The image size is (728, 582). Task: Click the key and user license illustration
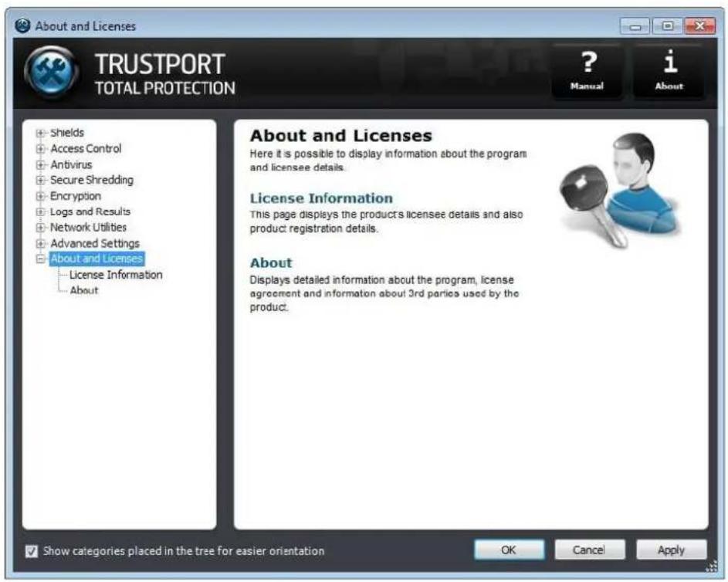pos(621,191)
